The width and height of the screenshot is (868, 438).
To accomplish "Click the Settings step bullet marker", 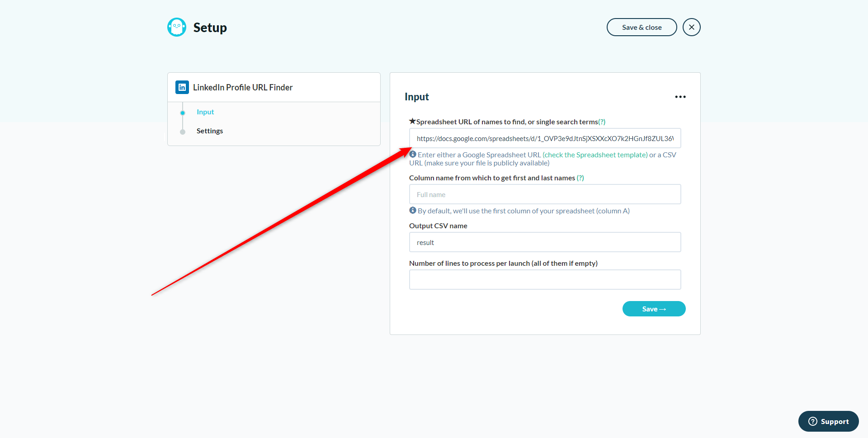I will pos(183,132).
